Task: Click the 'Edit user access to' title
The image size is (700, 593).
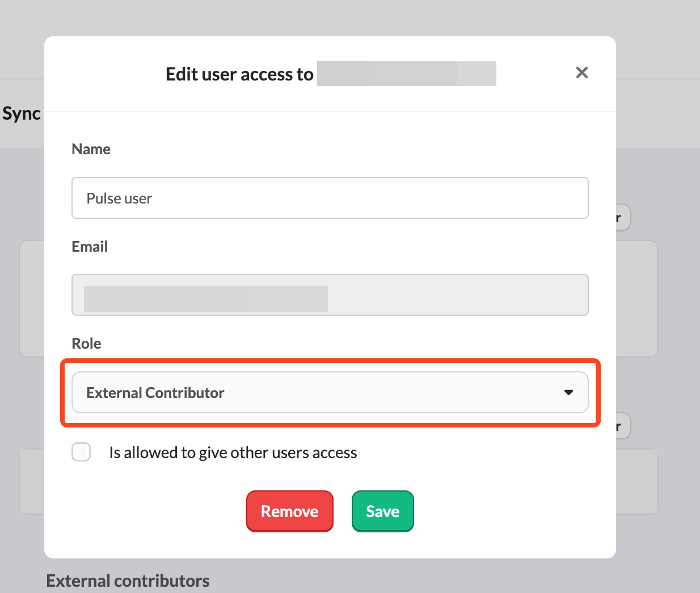Action: [x=239, y=74]
